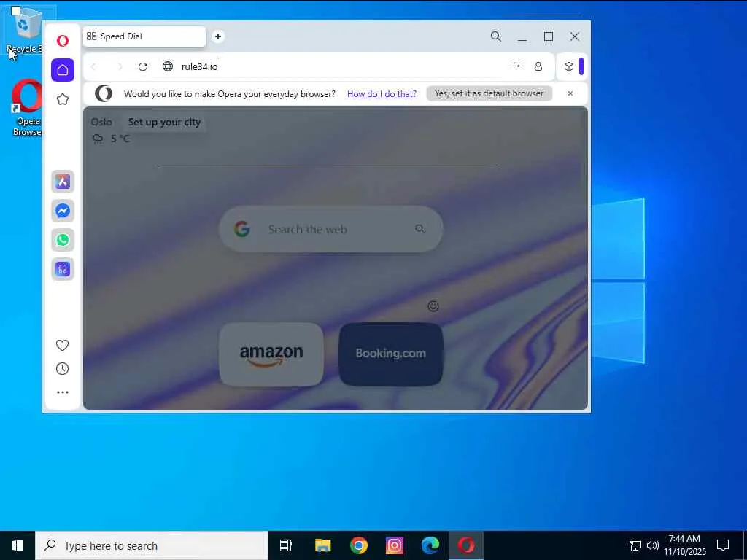This screenshot has width=747, height=560.
Task: Click the search magnifier in Google box
Action: click(x=419, y=229)
